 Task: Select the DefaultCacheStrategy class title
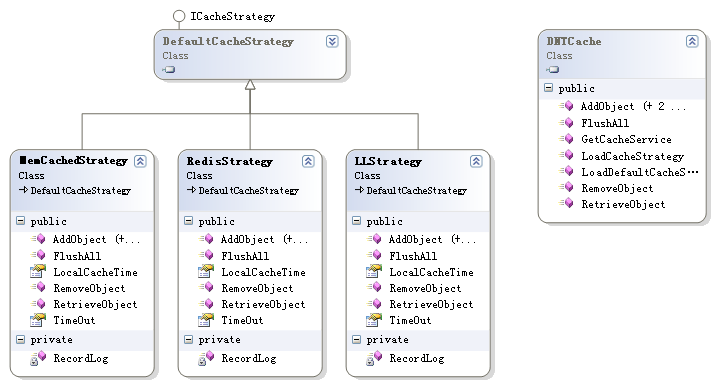(228, 42)
